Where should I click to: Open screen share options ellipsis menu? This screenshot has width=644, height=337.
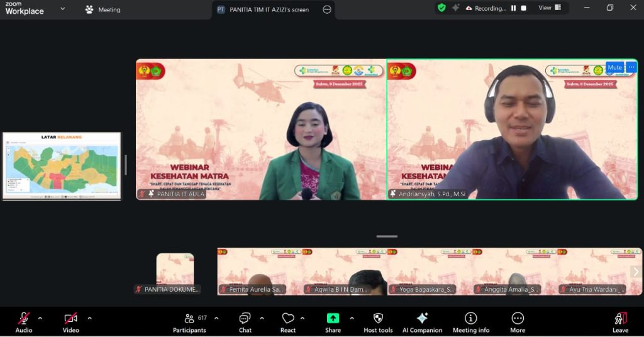point(327,9)
